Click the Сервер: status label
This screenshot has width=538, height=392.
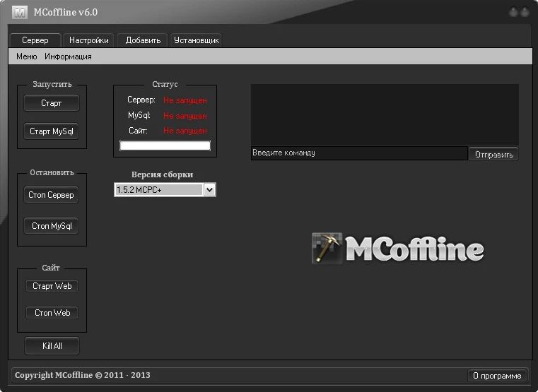tap(141, 100)
